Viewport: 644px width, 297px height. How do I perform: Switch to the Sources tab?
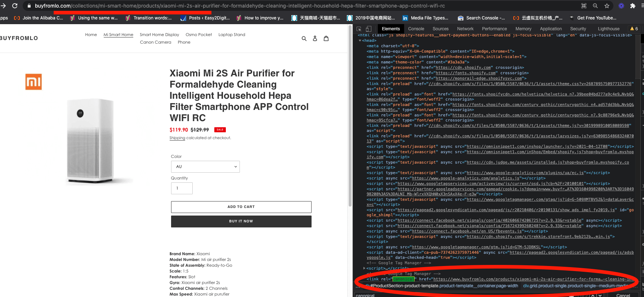click(440, 29)
